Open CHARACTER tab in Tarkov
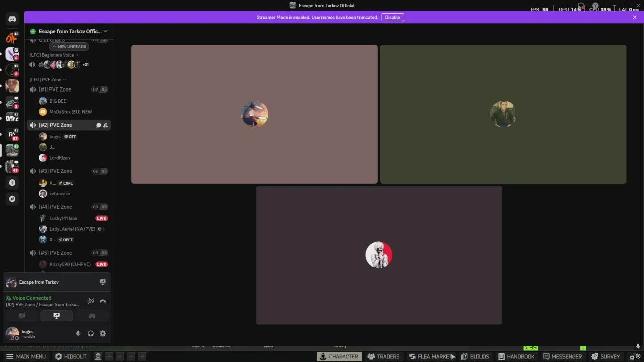 (x=339, y=356)
